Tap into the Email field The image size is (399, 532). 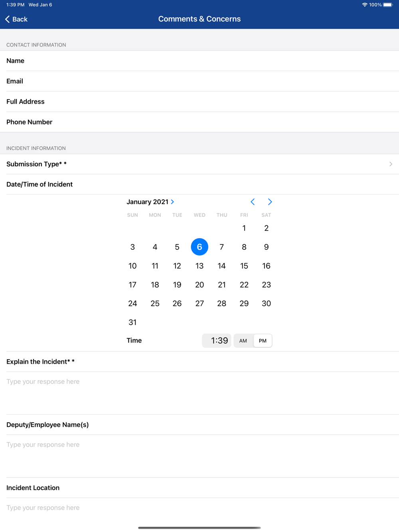(199, 81)
